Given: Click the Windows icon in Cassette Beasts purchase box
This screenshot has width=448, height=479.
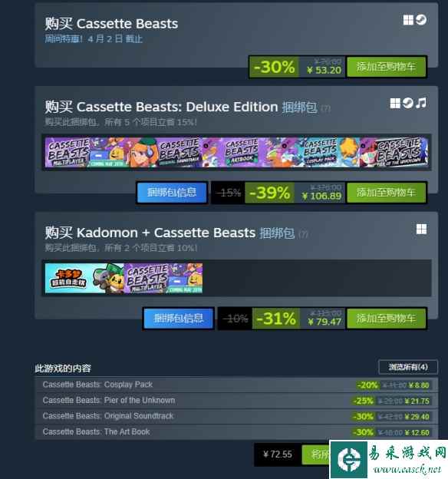Looking at the screenshot, I should click(x=408, y=20).
